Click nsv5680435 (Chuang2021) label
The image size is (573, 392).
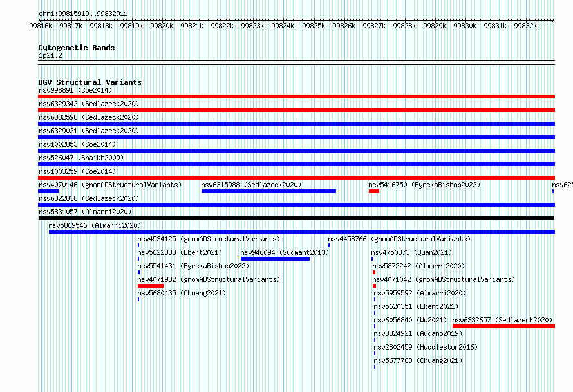pos(182,293)
